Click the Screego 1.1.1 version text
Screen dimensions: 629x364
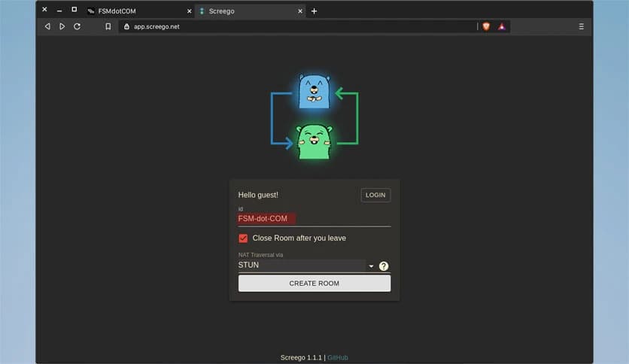click(301, 357)
